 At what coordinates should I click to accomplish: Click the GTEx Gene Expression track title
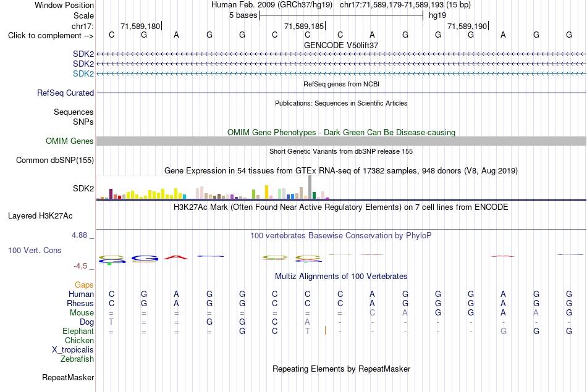pyautogui.click(x=341, y=171)
